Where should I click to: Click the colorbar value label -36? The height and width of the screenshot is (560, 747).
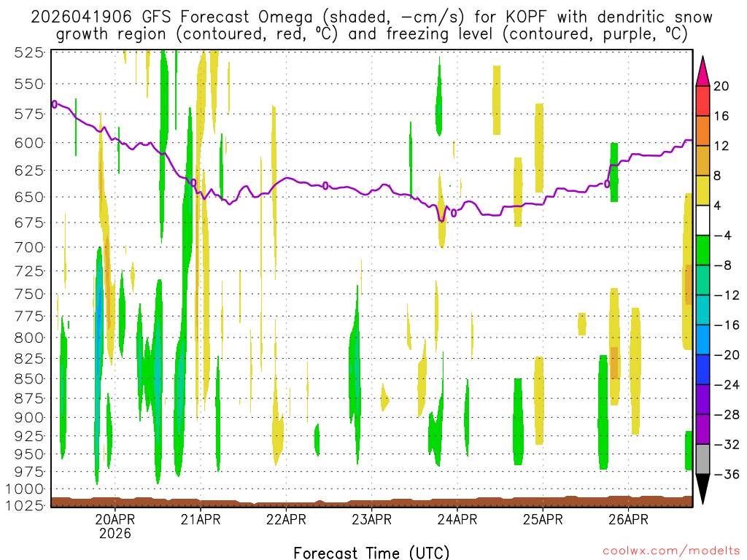[x=727, y=475]
